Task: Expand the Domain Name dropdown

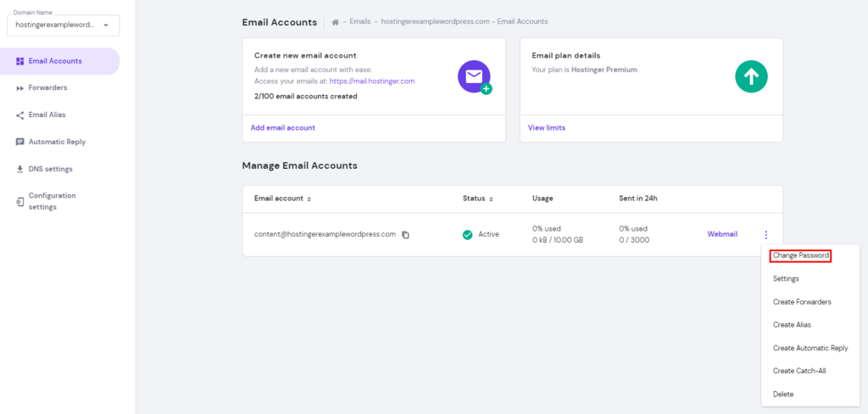Action: coord(106,25)
